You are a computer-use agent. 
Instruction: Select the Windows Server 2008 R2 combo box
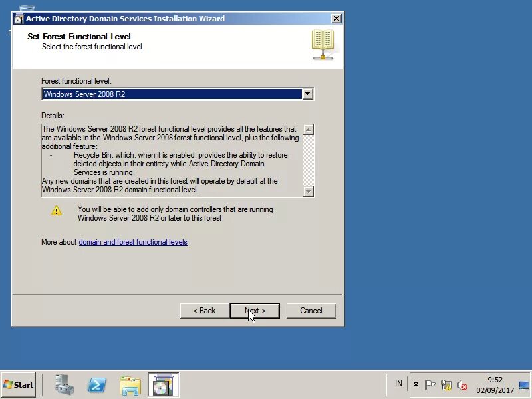click(177, 94)
